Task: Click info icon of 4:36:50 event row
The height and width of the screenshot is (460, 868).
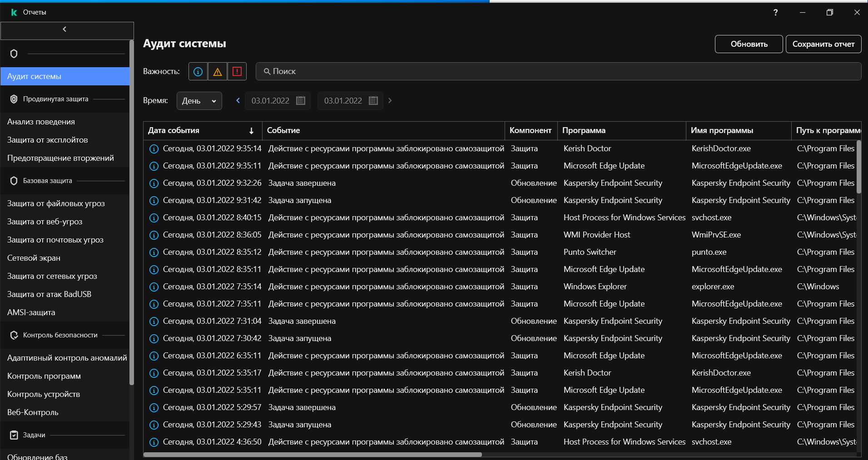Action: (154, 442)
